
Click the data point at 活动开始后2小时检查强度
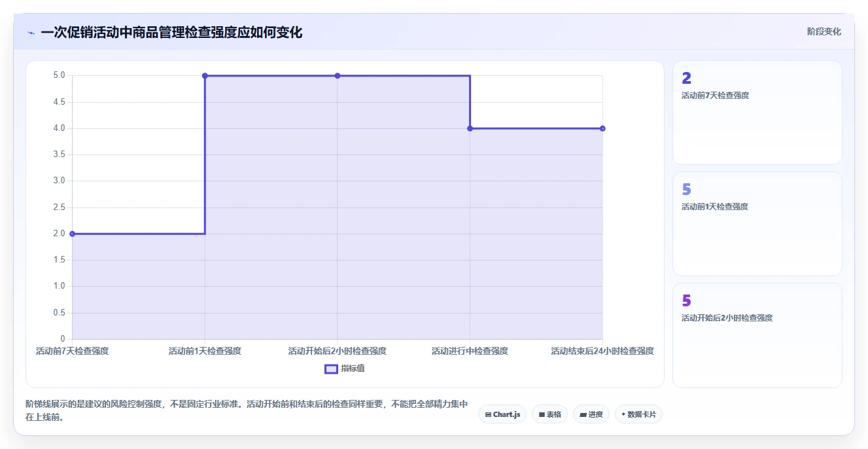point(338,76)
